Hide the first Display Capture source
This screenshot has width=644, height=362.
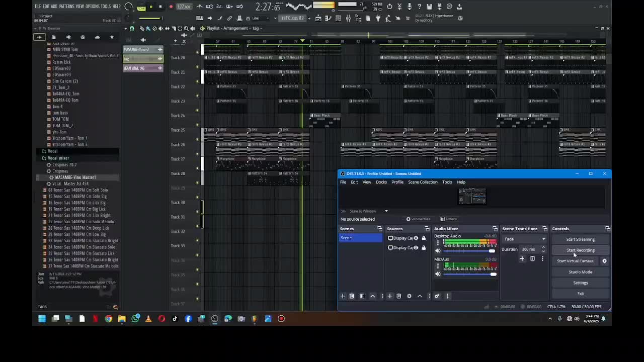click(x=416, y=238)
